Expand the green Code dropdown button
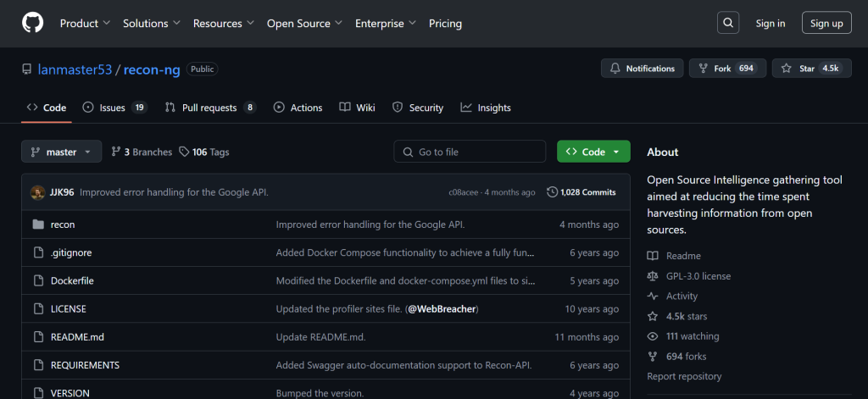The height and width of the screenshot is (399, 868). pos(593,152)
